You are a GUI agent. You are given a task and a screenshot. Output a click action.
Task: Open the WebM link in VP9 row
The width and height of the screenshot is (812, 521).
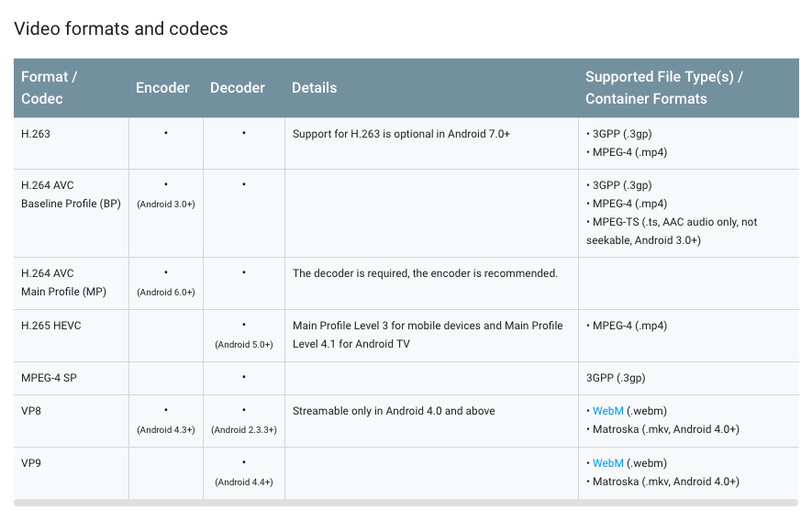(607, 463)
